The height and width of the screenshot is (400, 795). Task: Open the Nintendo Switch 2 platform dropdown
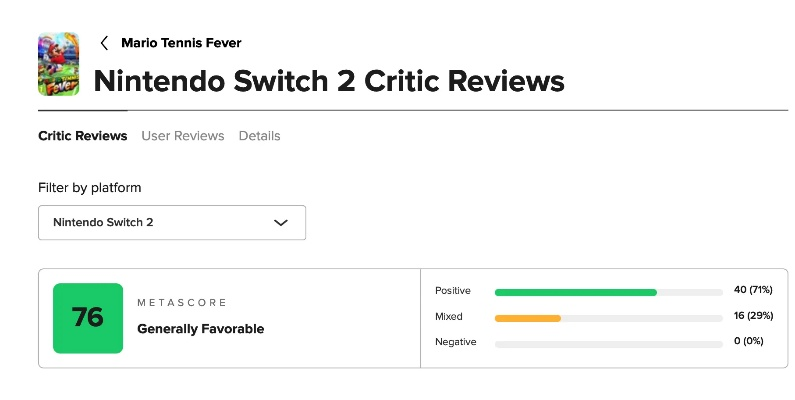(x=171, y=223)
